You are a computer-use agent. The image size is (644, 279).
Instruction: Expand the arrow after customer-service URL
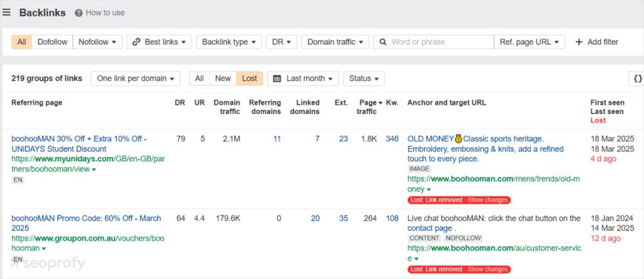[416, 259]
